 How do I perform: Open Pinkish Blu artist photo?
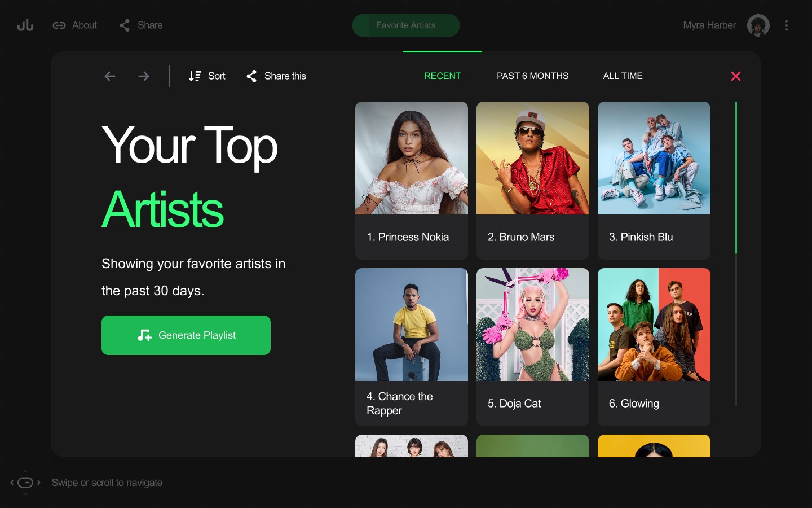click(x=654, y=158)
